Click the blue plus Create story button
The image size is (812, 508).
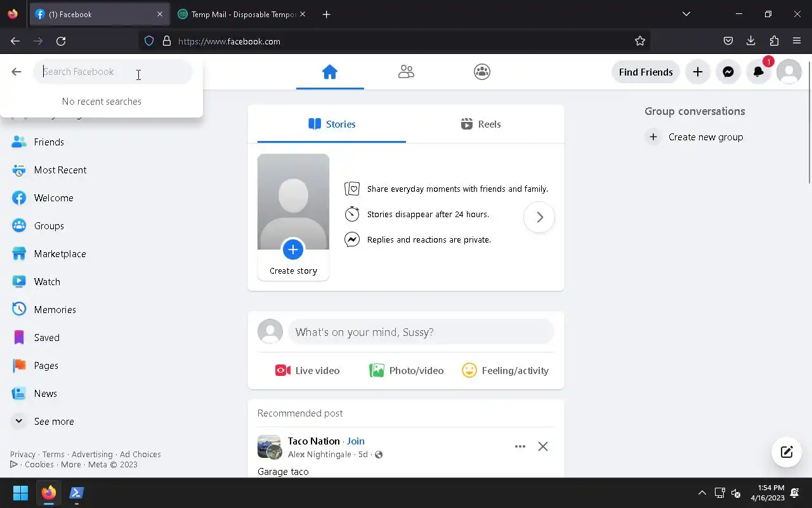pos(293,250)
